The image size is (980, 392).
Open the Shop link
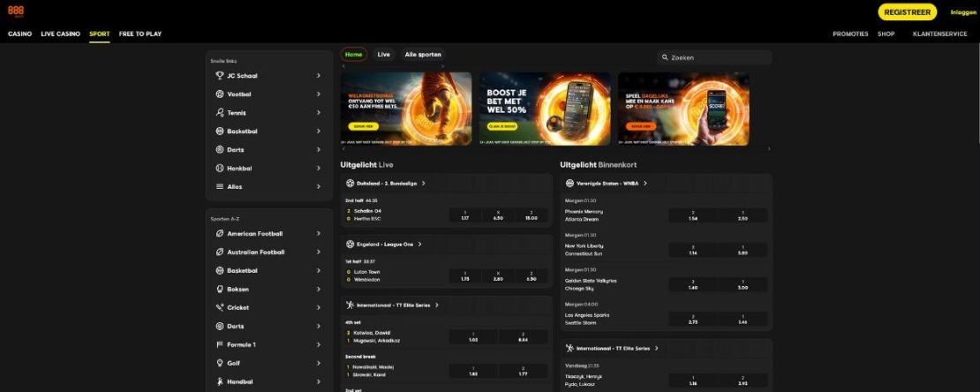[x=886, y=34]
